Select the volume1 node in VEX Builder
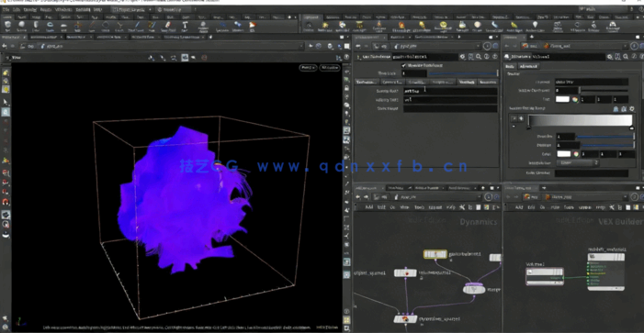Viewport: 644px width, 333px height. pos(545,276)
